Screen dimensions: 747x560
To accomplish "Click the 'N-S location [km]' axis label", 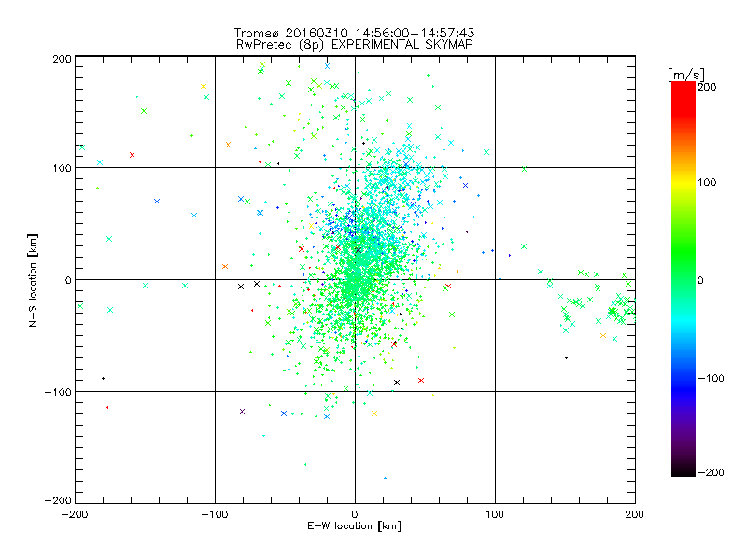I will pyautogui.click(x=33, y=281).
